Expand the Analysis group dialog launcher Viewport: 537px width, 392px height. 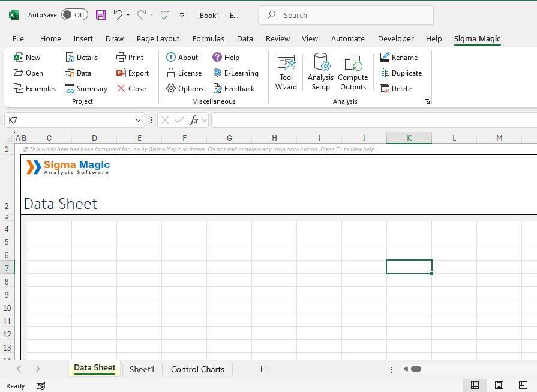(427, 101)
